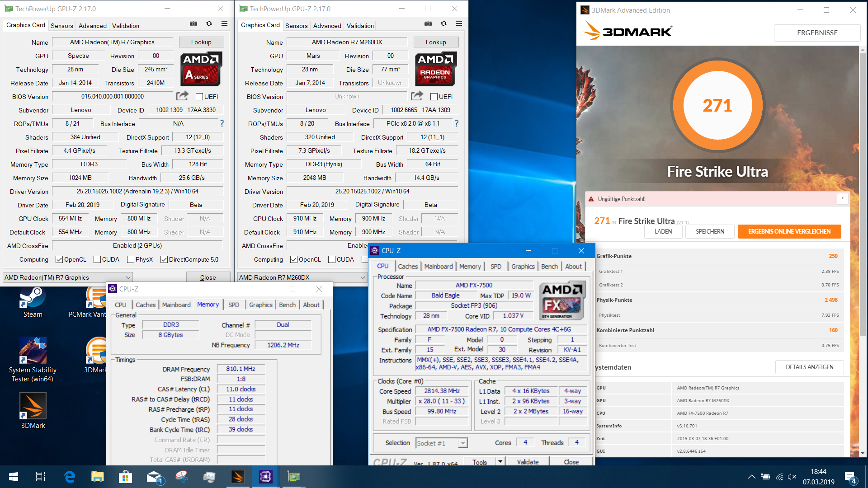The width and height of the screenshot is (868, 488).
Task: Open hamburger menu in right GPU-Z window
Action: pos(459,24)
